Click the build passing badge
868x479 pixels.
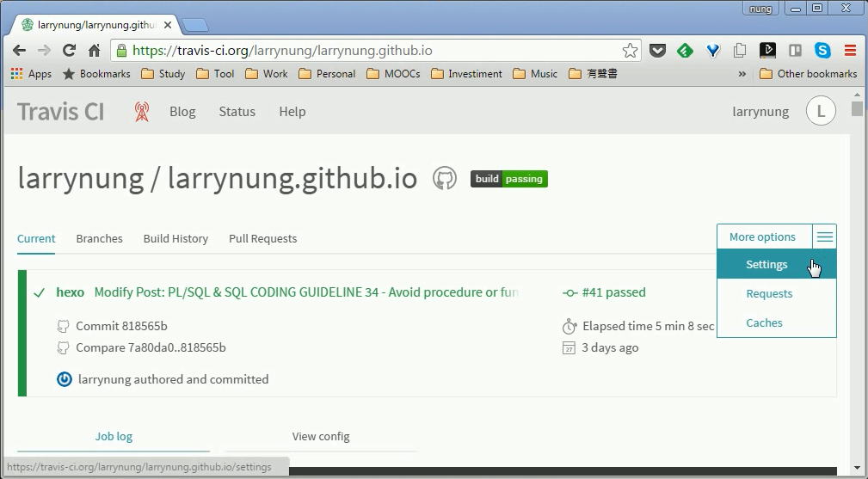pyautogui.click(x=508, y=179)
